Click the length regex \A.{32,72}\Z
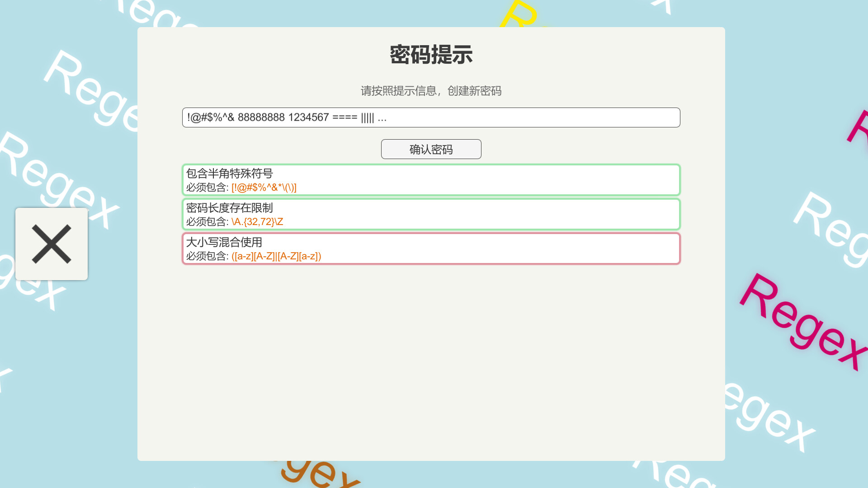This screenshot has height=488, width=868. coord(257,221)
